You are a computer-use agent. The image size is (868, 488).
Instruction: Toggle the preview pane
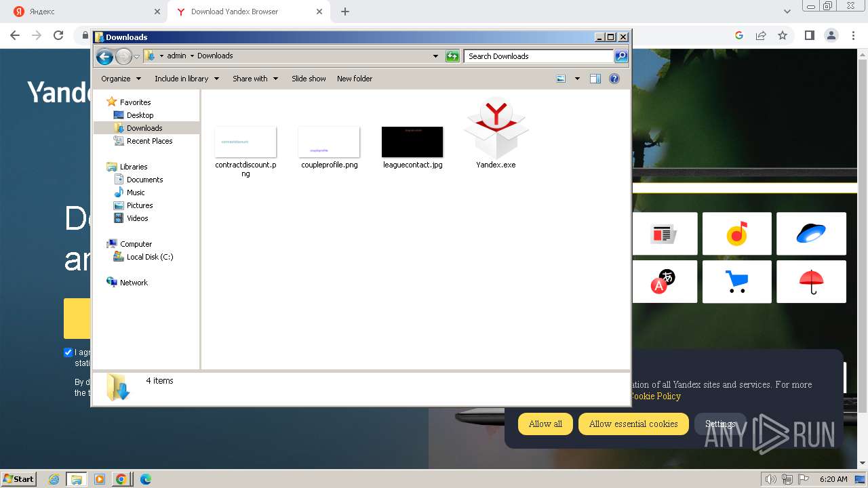coord(595,79)
